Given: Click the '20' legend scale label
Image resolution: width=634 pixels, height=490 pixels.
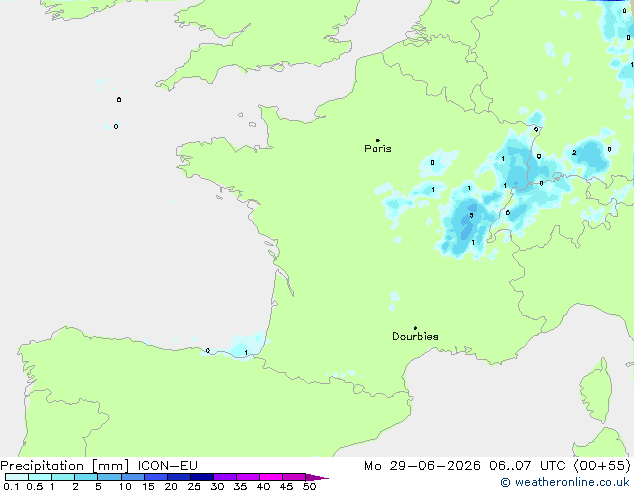Looking at the screenshot, I should coord(171,486).
